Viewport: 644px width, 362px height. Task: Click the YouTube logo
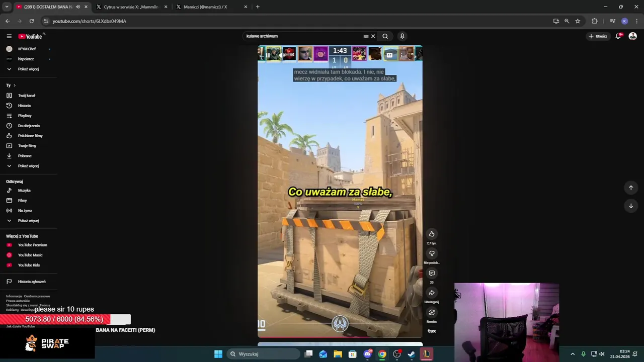(30, 36)
